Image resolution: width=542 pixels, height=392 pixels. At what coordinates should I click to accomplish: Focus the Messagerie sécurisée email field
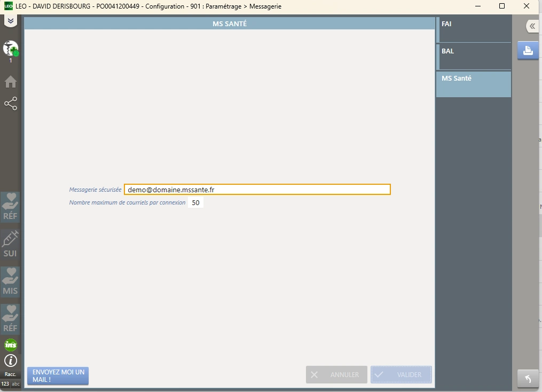(257, 190)
